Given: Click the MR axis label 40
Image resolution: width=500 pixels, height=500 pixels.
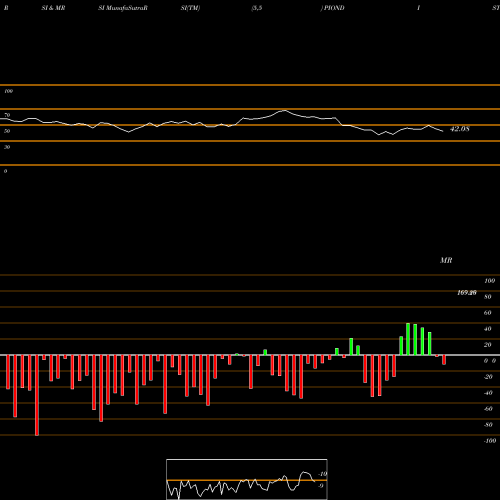Looking at the screenshot, I should [x=488, y=329].
